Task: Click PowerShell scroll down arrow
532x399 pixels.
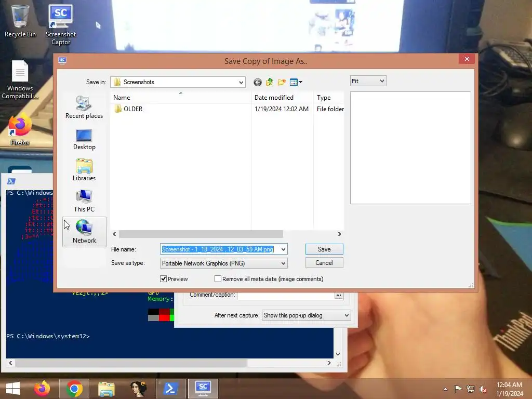Action: pos(338,354)
